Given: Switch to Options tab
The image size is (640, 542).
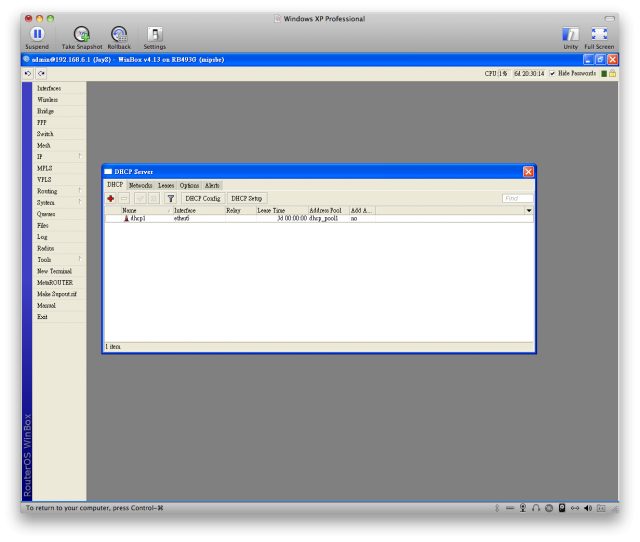Looking at the screenshot, I should (189, 185).
